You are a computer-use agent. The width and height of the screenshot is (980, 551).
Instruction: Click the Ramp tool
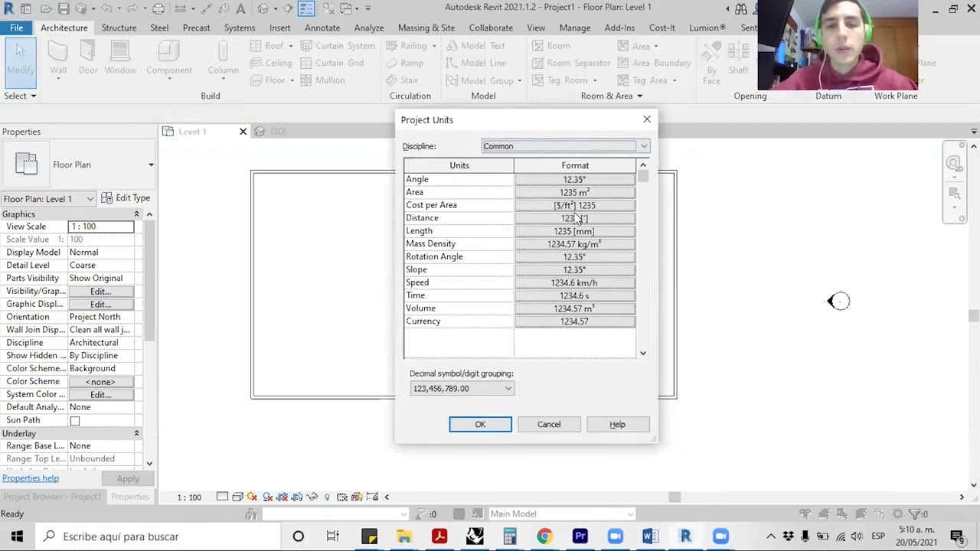click(x=404, y=63)
